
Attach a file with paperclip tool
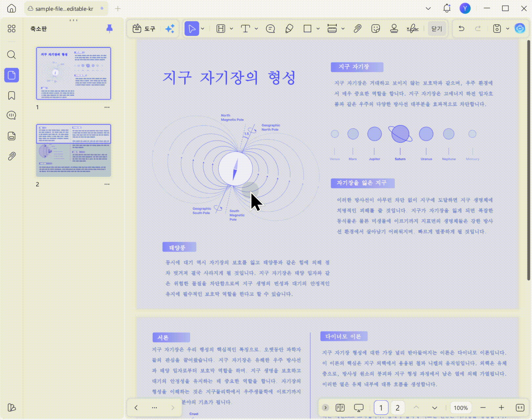click(x=357, y=29)
